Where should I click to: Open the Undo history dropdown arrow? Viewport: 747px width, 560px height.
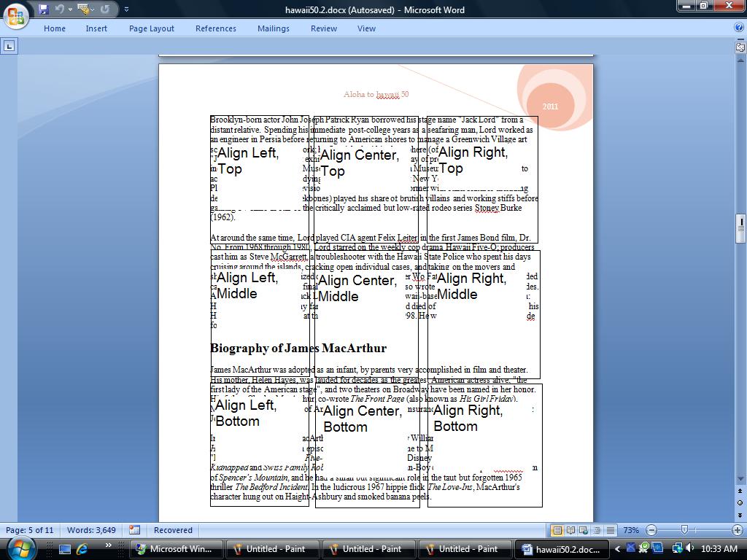click(70, 9)
